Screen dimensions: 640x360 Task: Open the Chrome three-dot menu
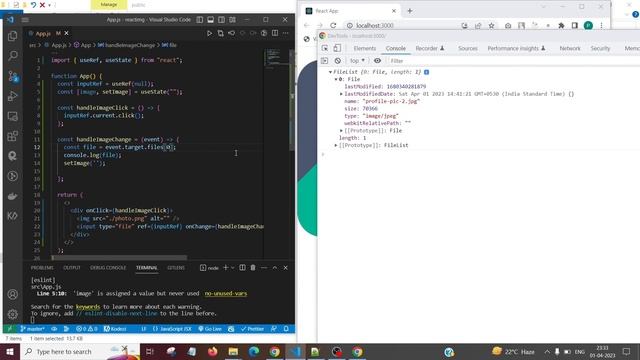point(601,25)
